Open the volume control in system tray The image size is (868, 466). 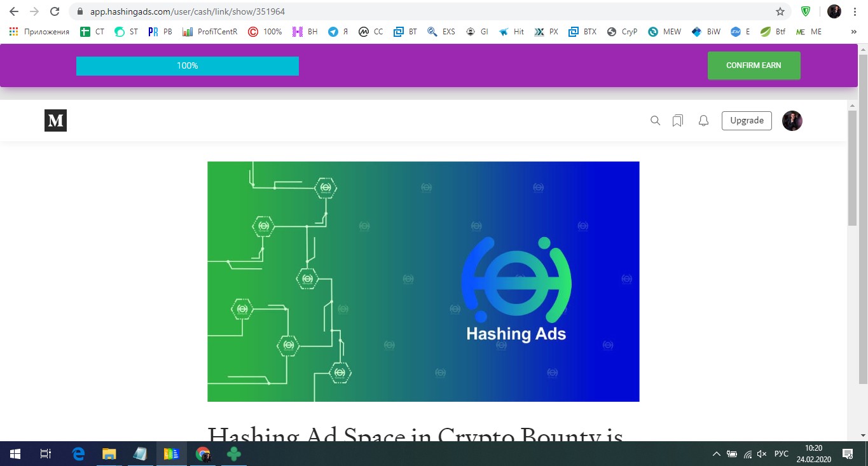762,454
